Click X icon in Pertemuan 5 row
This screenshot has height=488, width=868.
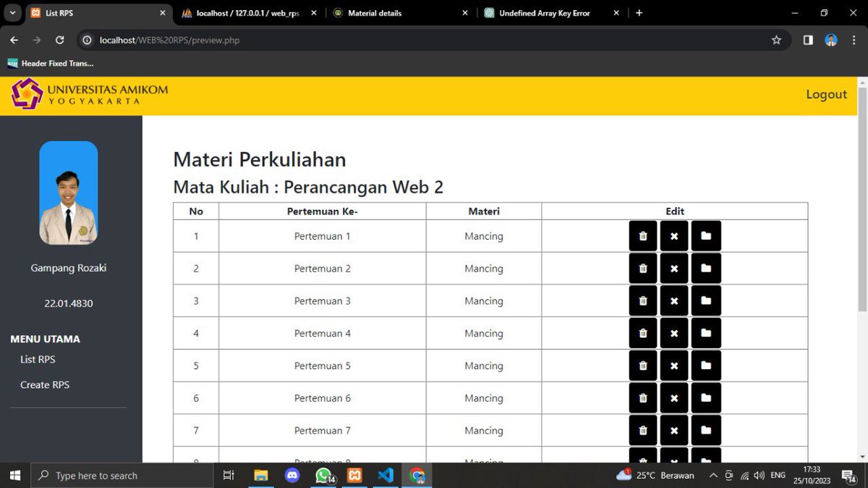point(674,366)
